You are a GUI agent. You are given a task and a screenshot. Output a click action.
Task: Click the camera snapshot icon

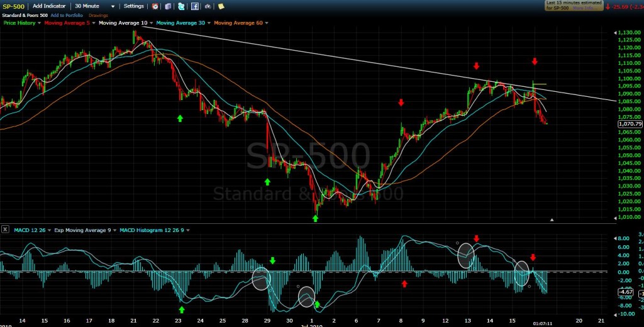[208, 6]
